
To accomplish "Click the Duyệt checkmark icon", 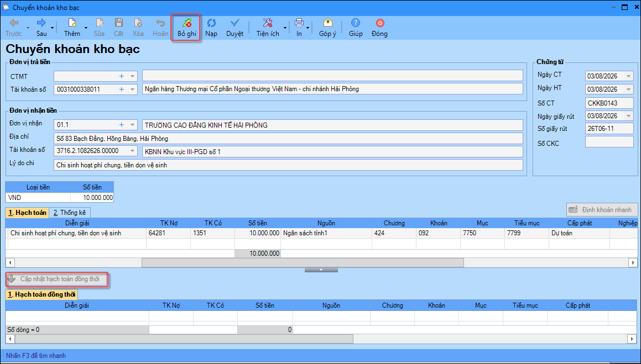I will (234, 23).
